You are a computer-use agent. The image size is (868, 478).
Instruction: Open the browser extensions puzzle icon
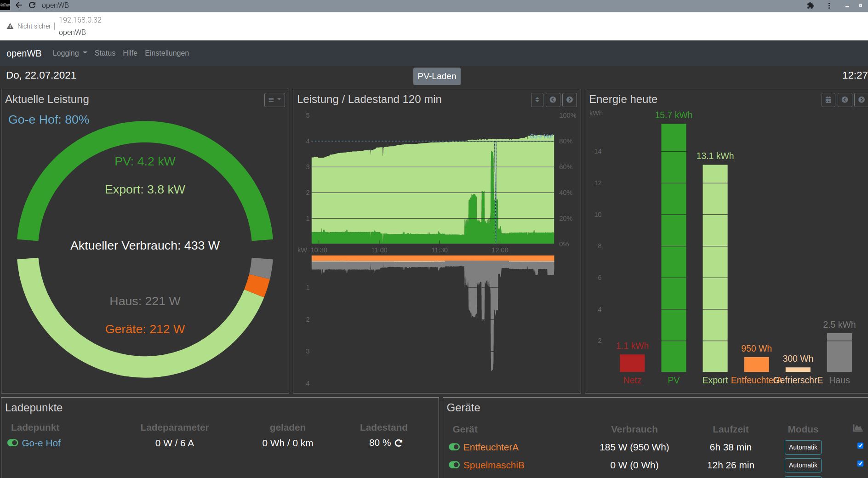(811, 6)
